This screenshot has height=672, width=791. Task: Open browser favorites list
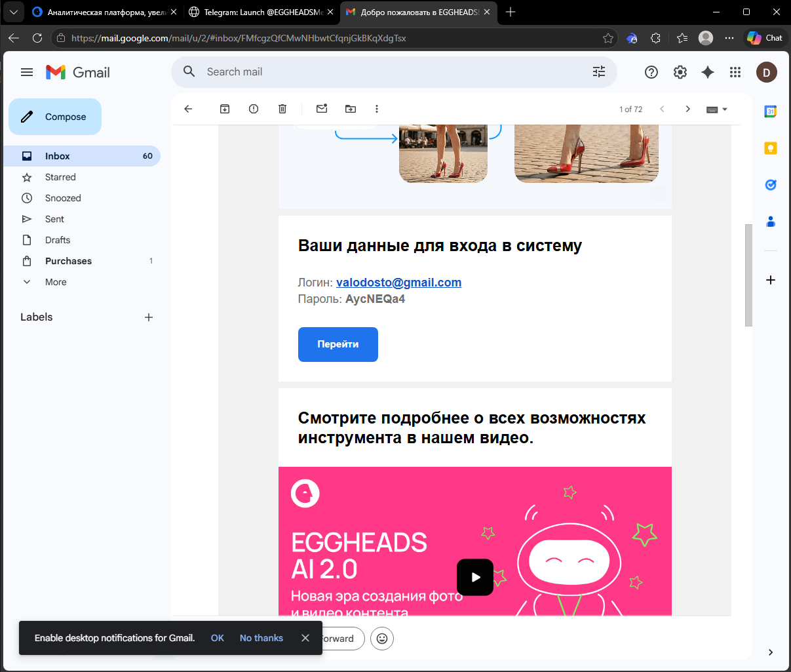[682, 38]
